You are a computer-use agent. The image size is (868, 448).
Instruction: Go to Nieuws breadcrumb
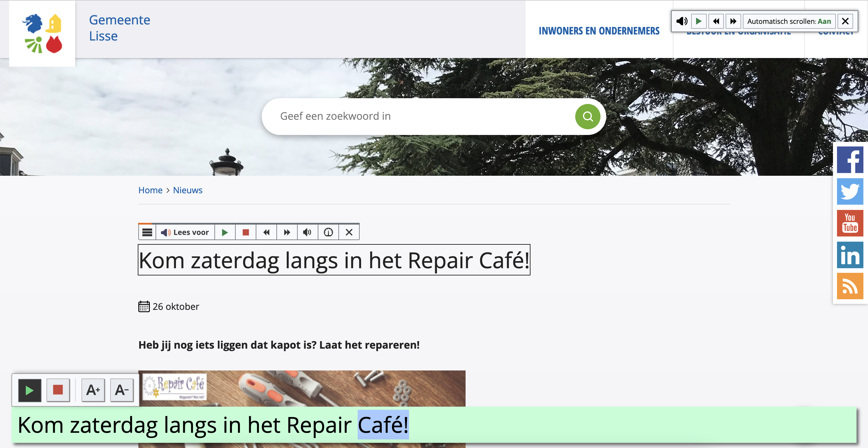coord(188,190)
